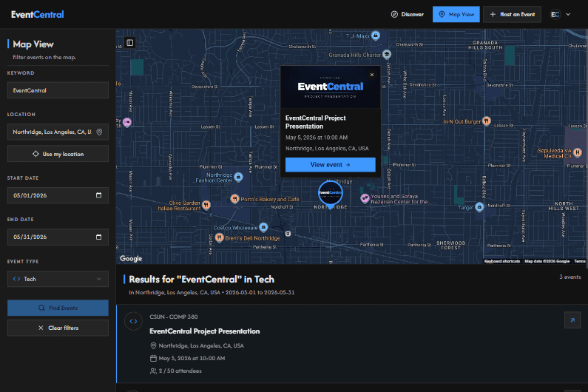Click 2 / 50 attendees text
The width and height of the screenshot is (588, 392).
point(180,371)
